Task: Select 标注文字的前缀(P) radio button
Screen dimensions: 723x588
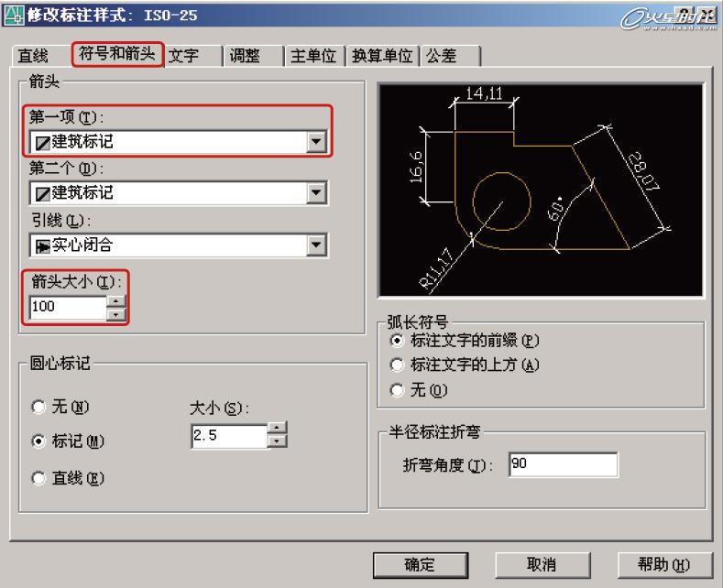Action: tap(397, 341)
